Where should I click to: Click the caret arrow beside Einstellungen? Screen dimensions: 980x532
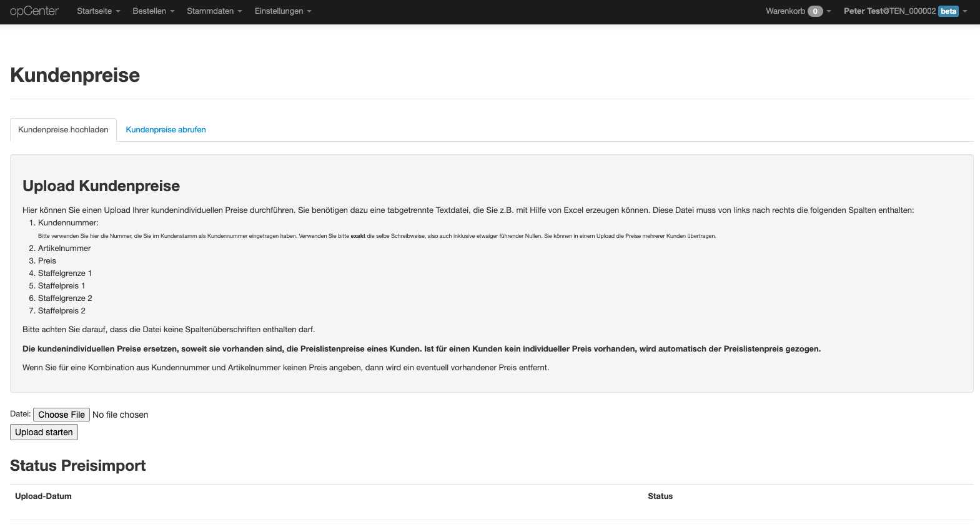309,12
